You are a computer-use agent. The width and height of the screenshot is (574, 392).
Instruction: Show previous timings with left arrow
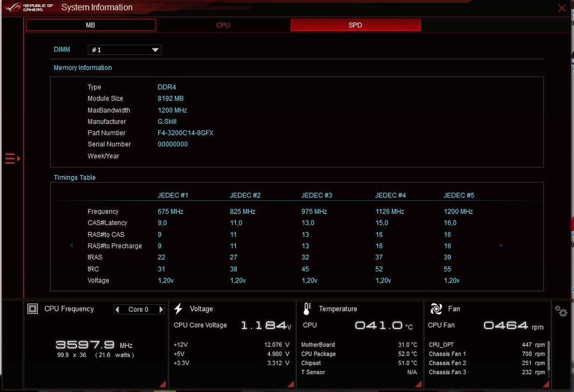71,246
